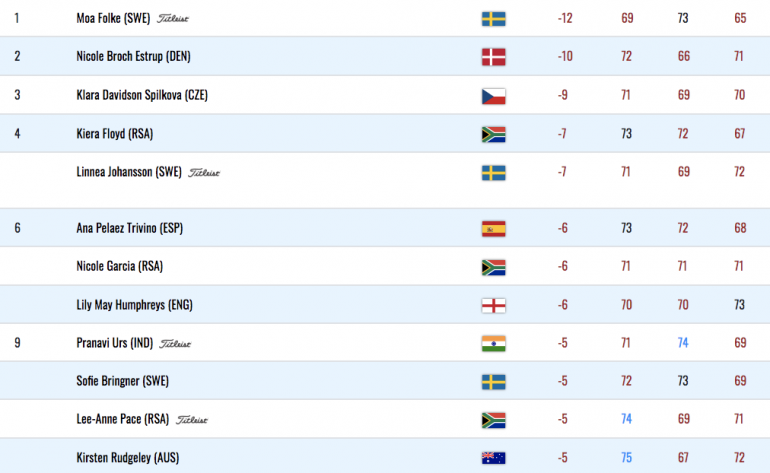The width and height of the screenshot is (770, 473).
Task: Select Sofie Bringner (SWE) player name
Action: pyautogui.click(x=122, y=381)
